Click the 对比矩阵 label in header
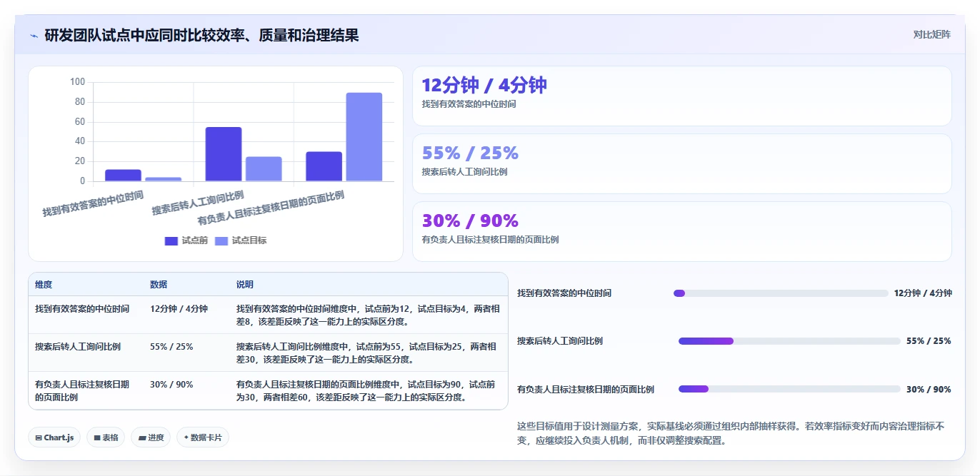This screenshot has height=476, width=980. coord(931,34)
